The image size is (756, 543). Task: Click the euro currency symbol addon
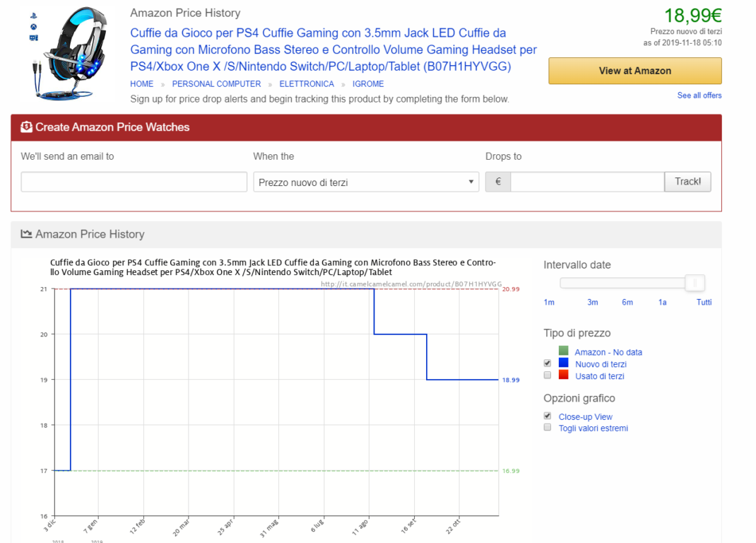click(x=498, y=182)
